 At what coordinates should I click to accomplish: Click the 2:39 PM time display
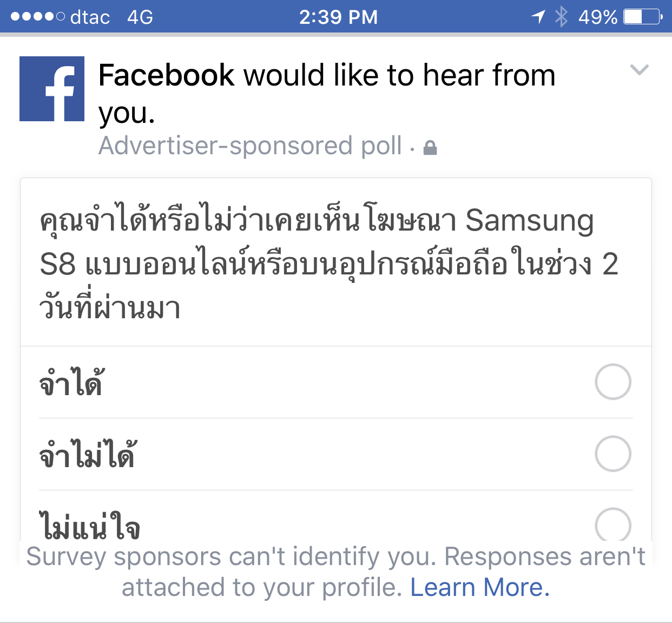(339, 17)
